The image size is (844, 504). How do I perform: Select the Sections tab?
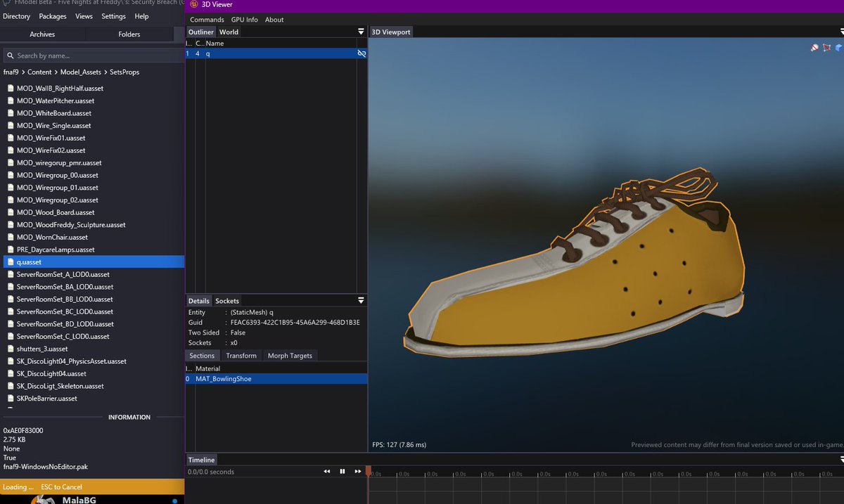202,356
